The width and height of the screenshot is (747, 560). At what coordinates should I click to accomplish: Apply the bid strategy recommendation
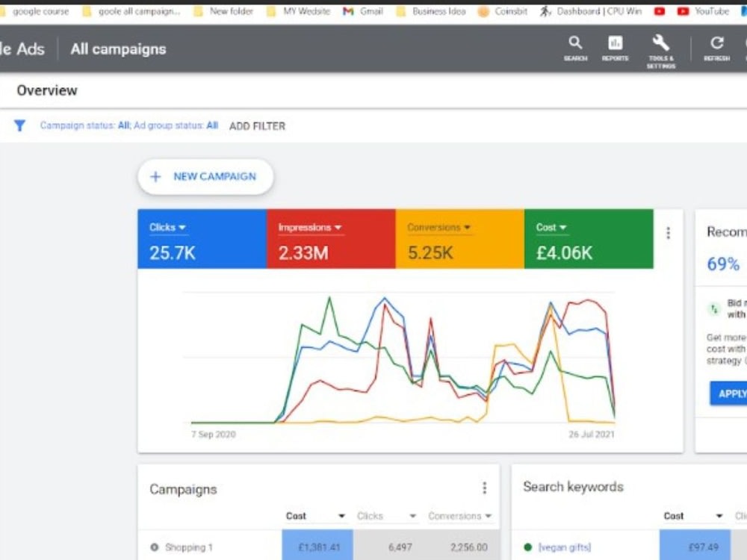[x=728, y=393]
